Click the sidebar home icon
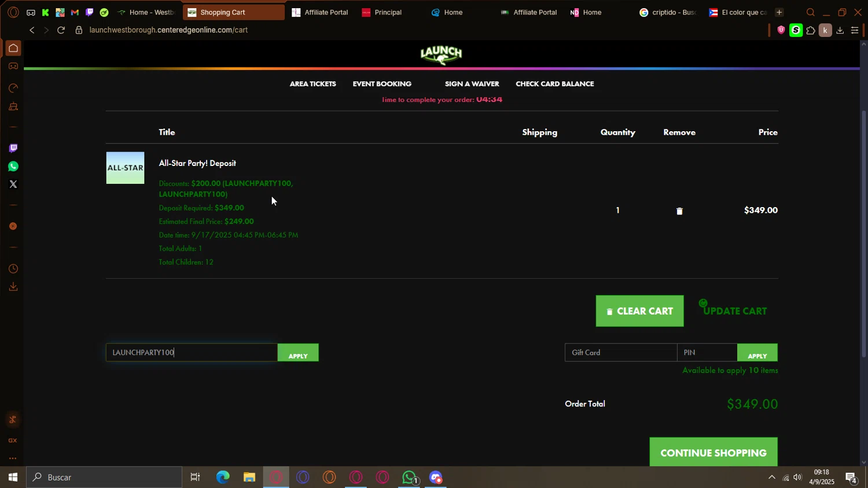This screenshot has height=488, width=868. pos(13,48)
